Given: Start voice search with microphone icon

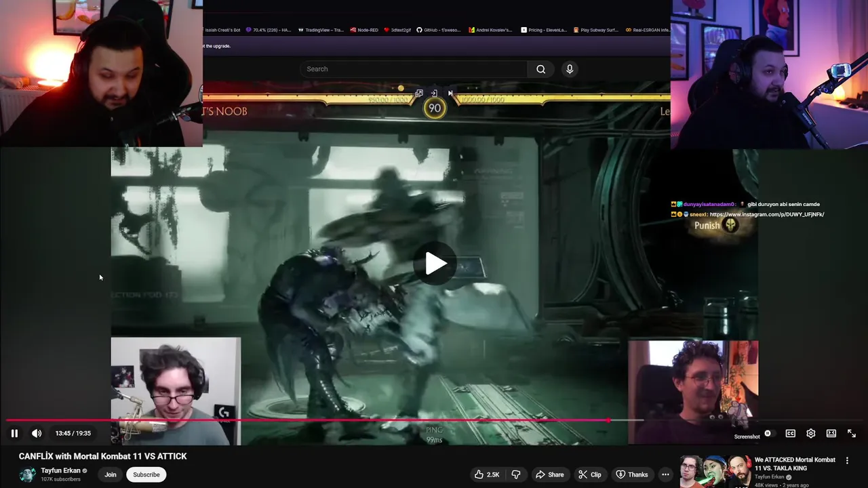Looking at the screenshot, I should [570, 69].
